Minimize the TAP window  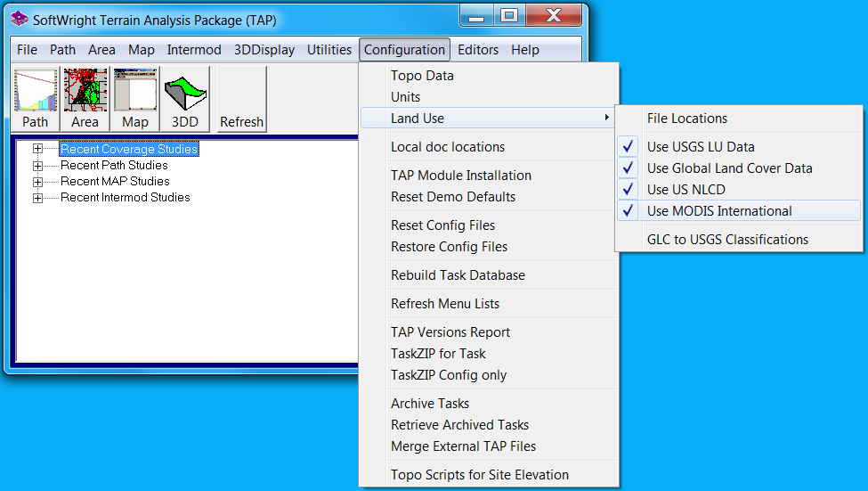(476, 15)
